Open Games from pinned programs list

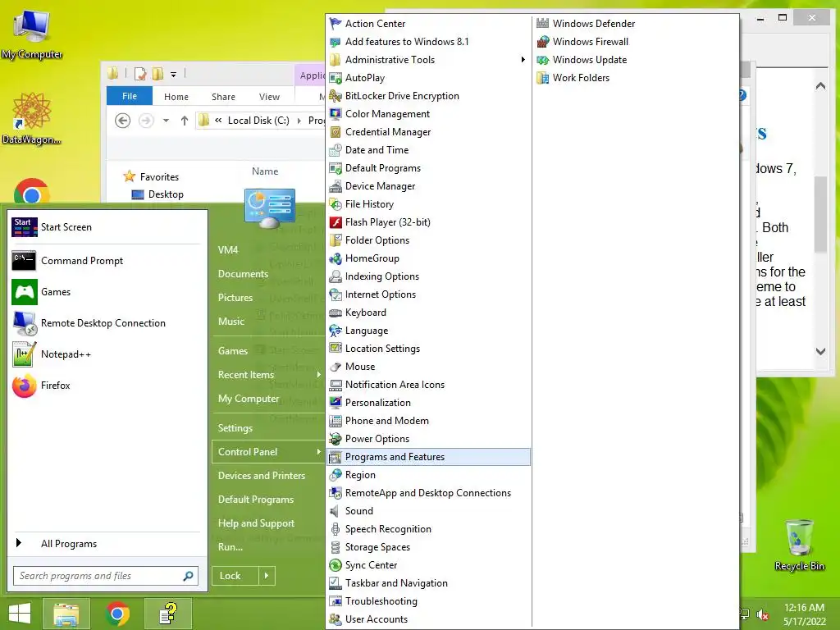point(106,292)
